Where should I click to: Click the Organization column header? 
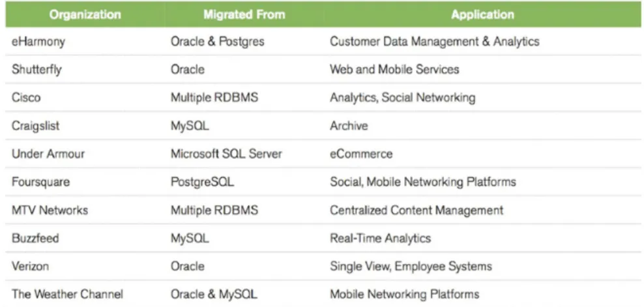(85, 15)
